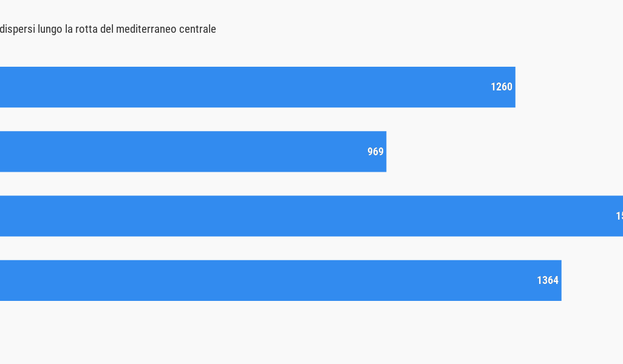
Task: Click the partially visible value on the longest bar
Action: [619, 216]
